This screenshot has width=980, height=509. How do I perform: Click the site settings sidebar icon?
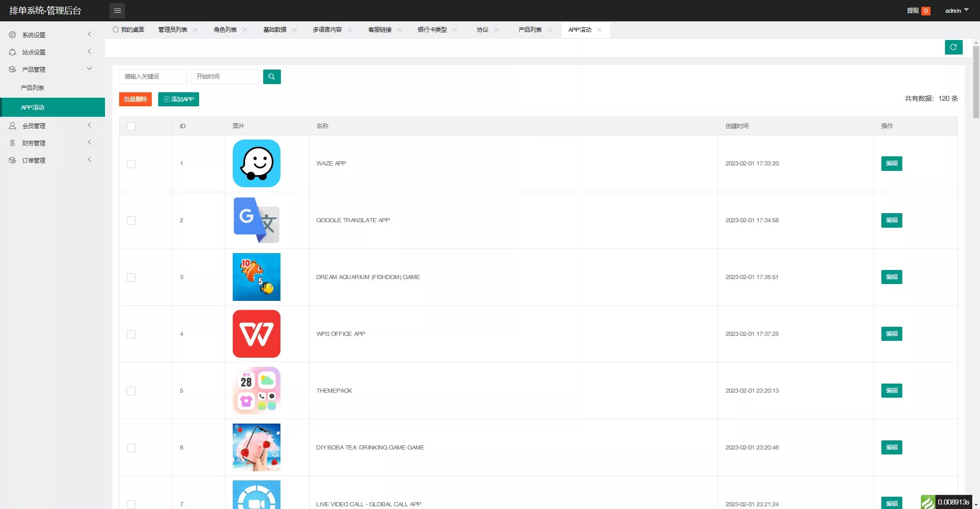(x=12, y=52)
